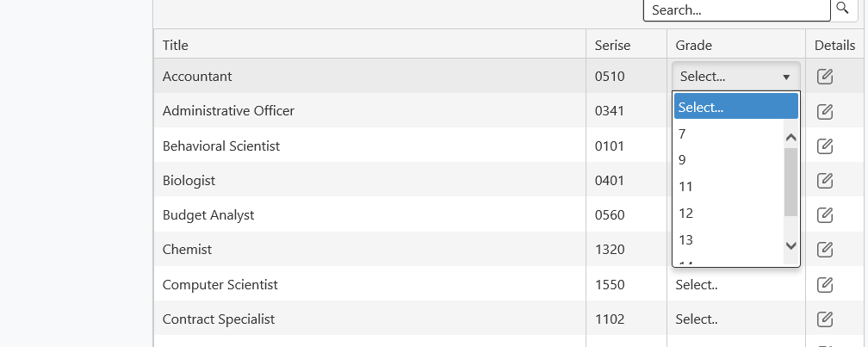Open details for Chemist row
This screenshot has height=347, width=868.
point(824,250)
